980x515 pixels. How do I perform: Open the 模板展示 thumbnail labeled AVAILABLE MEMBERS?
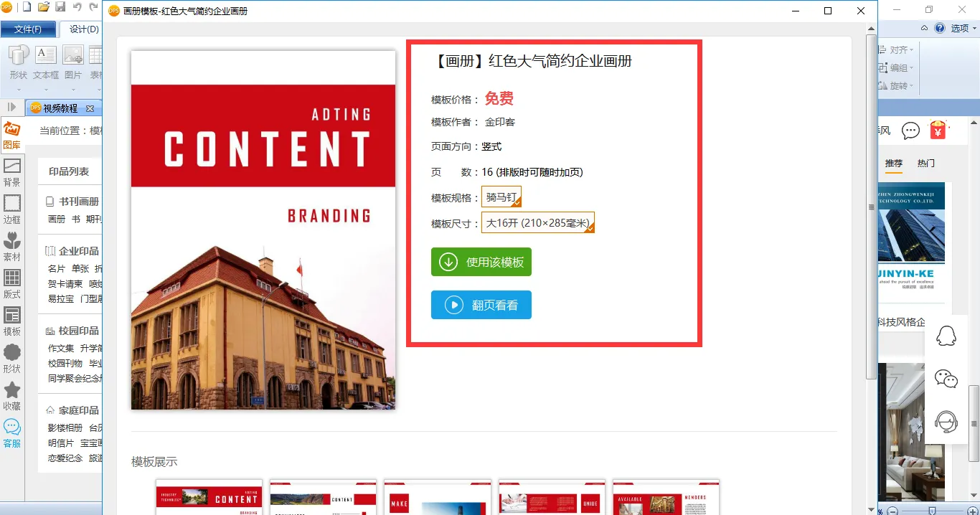666,497
